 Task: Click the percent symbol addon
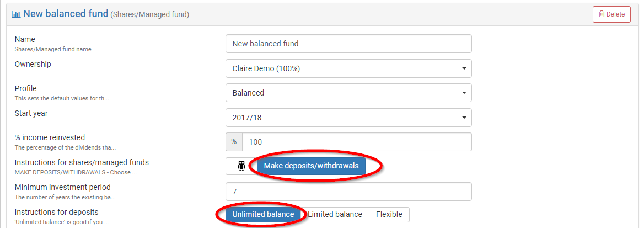click(234, 142)
